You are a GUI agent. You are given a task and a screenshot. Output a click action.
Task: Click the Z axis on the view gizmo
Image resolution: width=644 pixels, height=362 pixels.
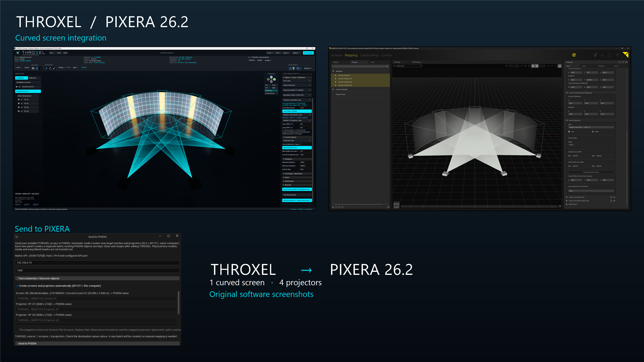tap(271, 77)
